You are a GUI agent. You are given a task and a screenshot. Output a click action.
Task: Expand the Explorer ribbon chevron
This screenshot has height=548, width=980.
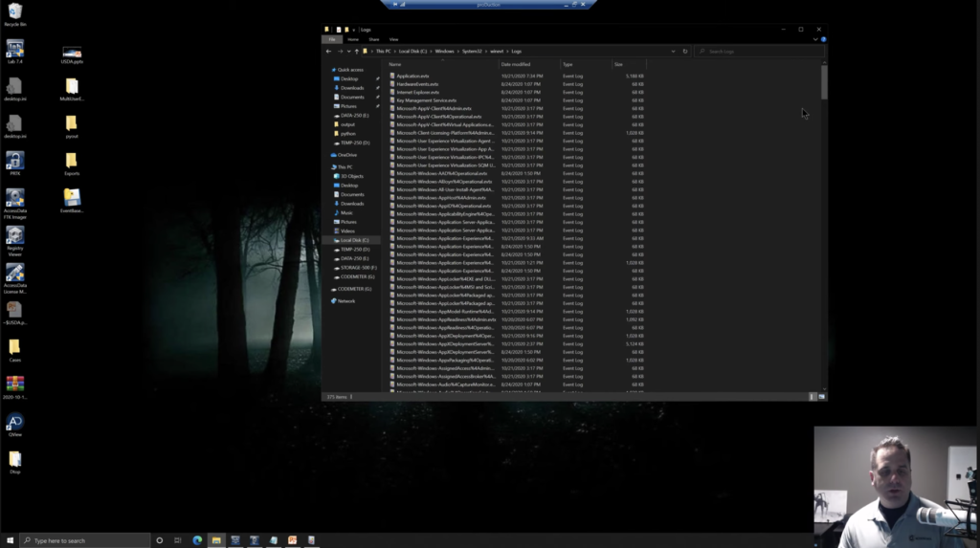815,39
